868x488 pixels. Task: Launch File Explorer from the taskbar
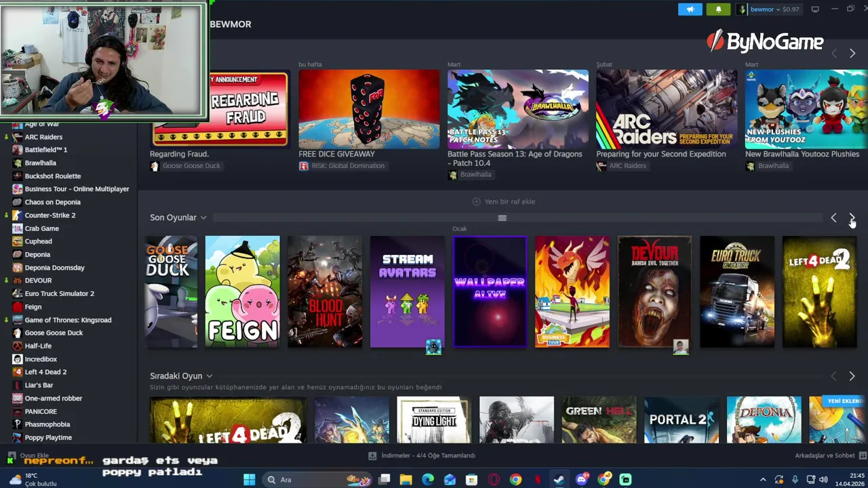coord(406,480)
